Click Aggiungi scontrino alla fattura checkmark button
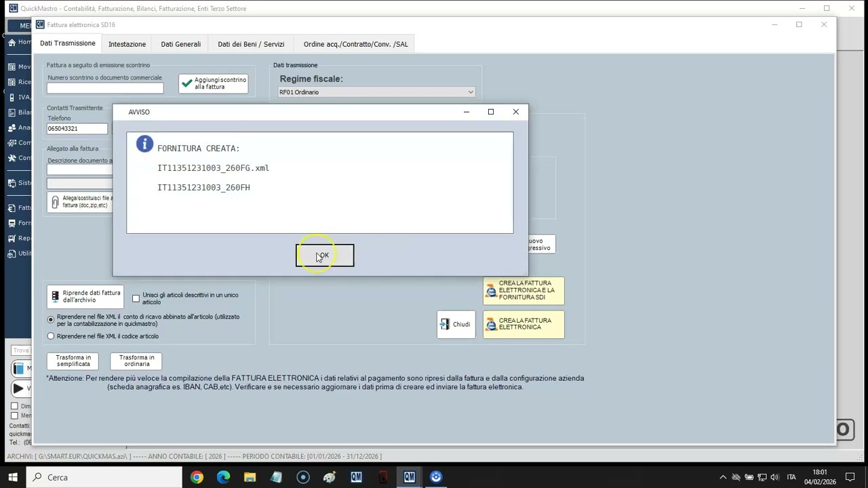Screen dimensions: 868x488 pyautogui.click(x=213, y=83)
